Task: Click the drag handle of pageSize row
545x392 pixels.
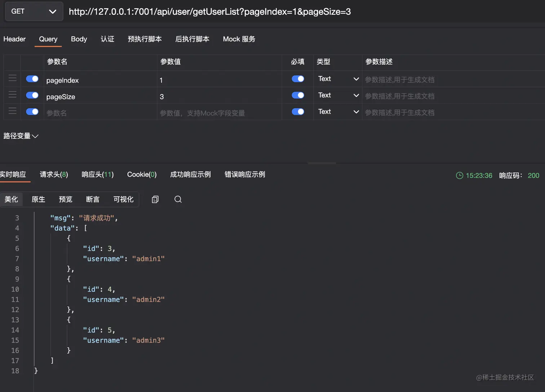Action: 13,95
